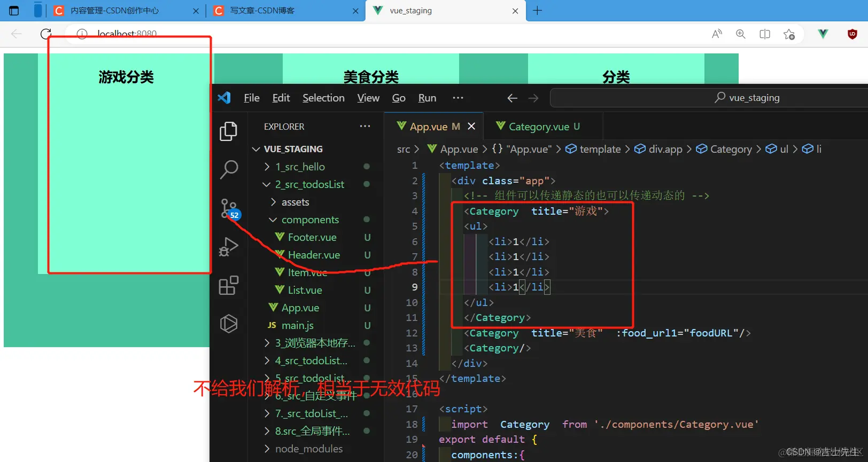Click line number 12 in the editor gutter
This screenshot has height=462, width=868.
pos(412,333)
